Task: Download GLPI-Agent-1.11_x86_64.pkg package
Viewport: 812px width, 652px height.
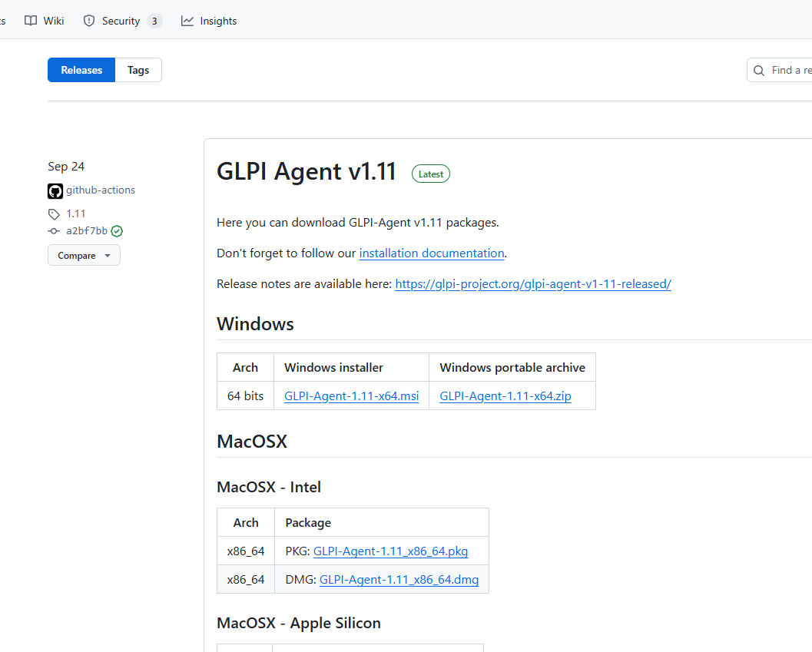Action: 390,551
